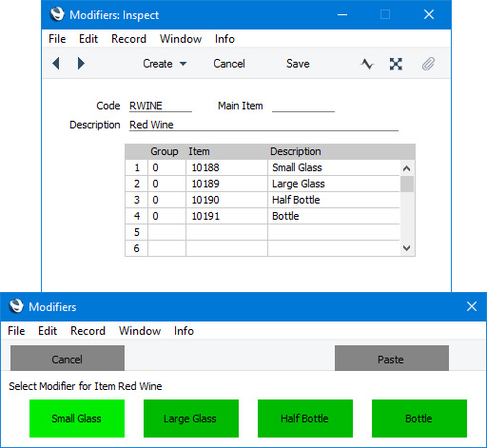The width and height of the screenshot is (487, 448).
Task: Click the Modifiers: Inspect window logo icon
Action: coord(57,14)
